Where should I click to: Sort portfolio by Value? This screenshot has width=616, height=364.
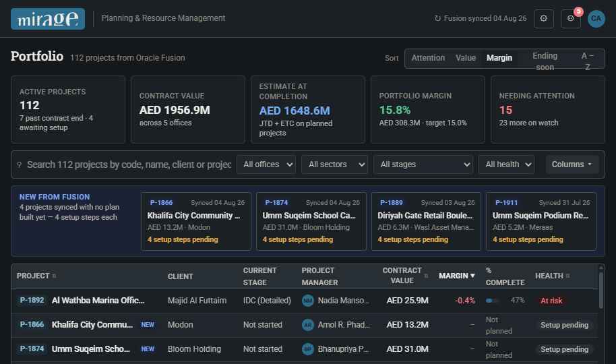point(466,58)
